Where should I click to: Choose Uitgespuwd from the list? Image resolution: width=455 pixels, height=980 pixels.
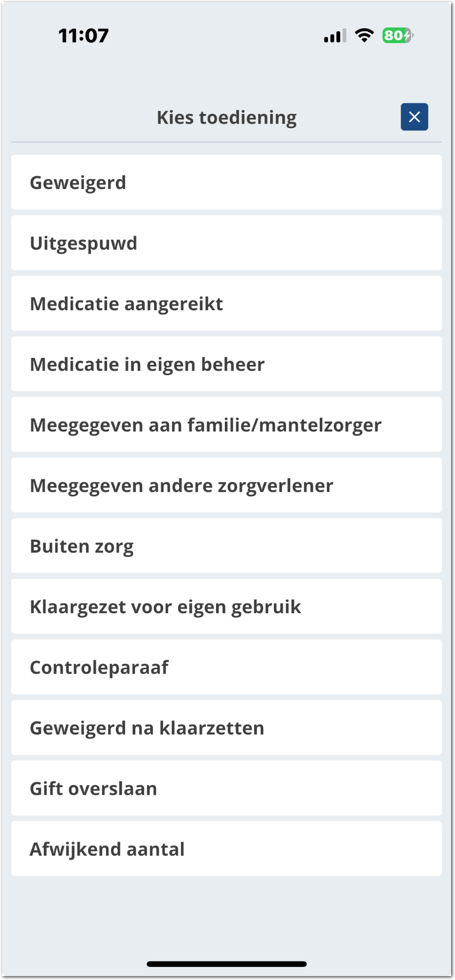tap(226, 243)
